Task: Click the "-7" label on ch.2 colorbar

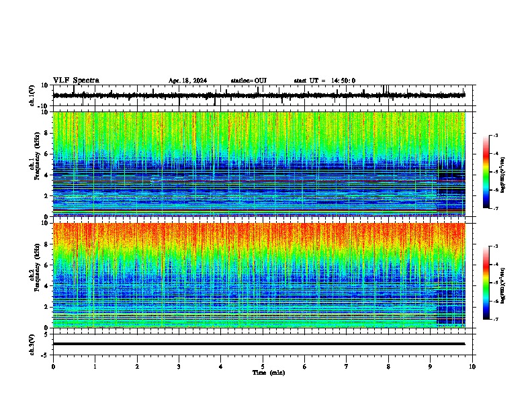Action: tap(496, 319)
